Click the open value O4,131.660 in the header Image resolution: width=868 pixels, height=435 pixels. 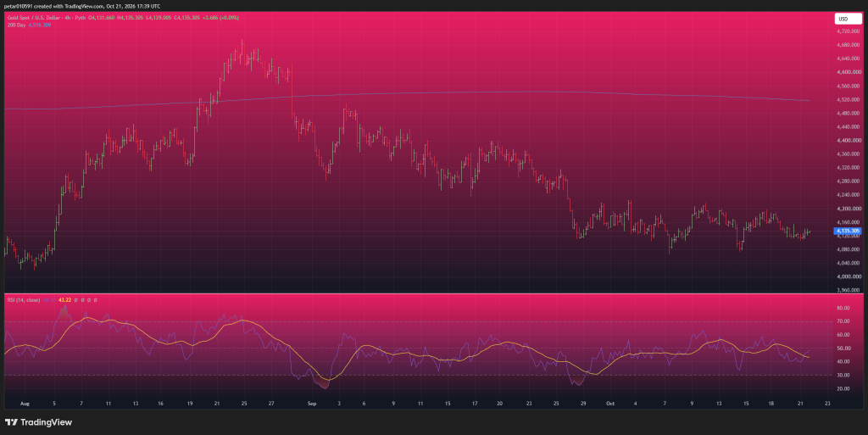102,18
